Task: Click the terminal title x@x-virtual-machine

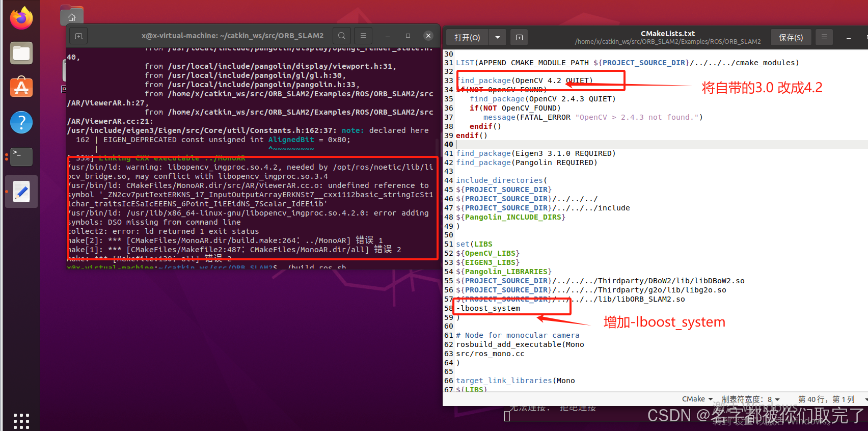Action: click(x=232, y=36)
